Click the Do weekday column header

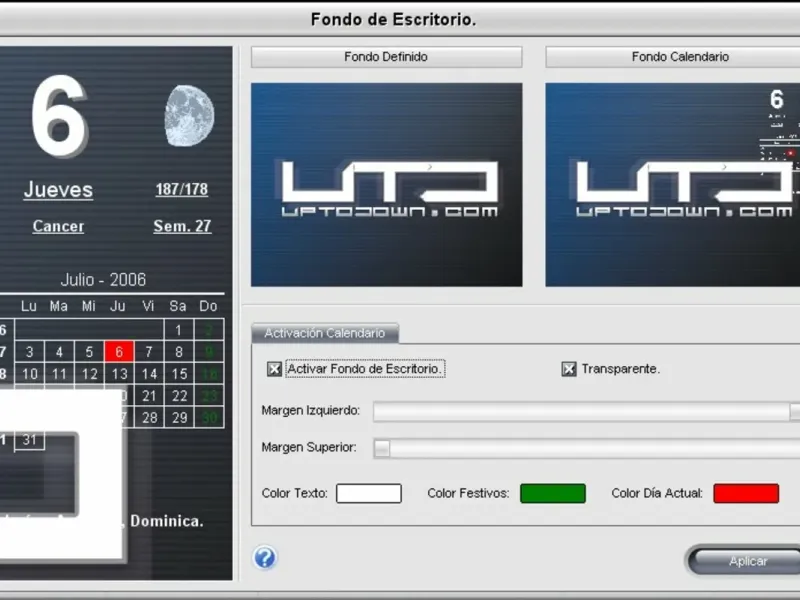coord(208,306)
